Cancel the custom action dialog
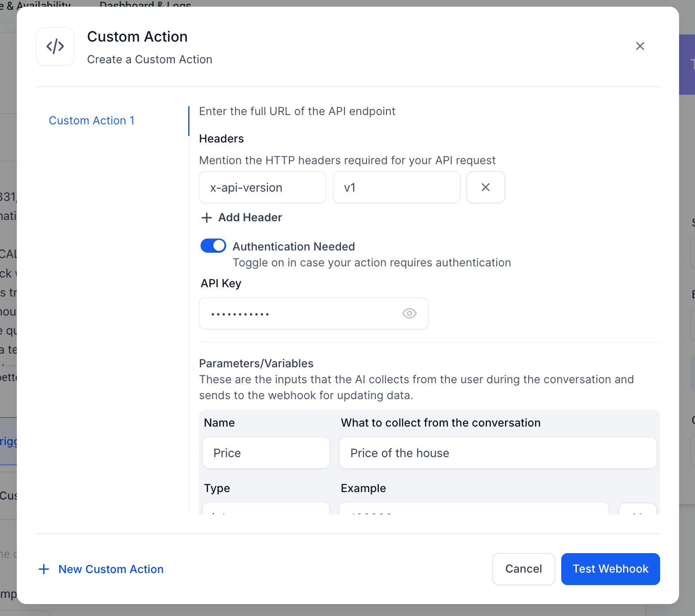The height and width of the screenshot is (616, 695). 523,569
